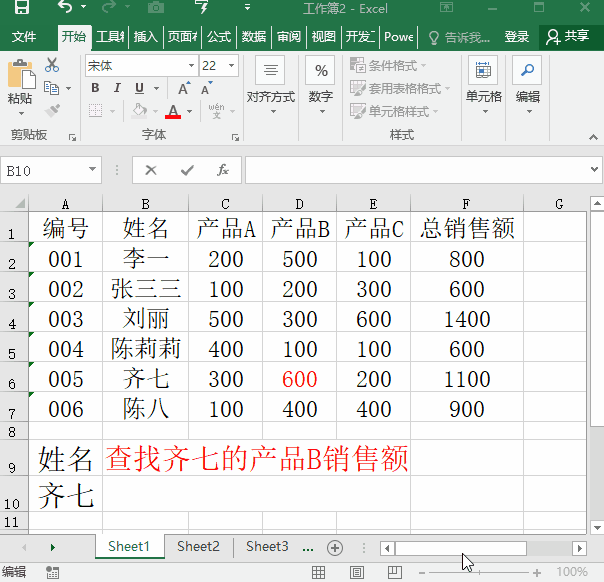
Task: Switch to the 公式 Formulas tab
Action: coord(219,37)
